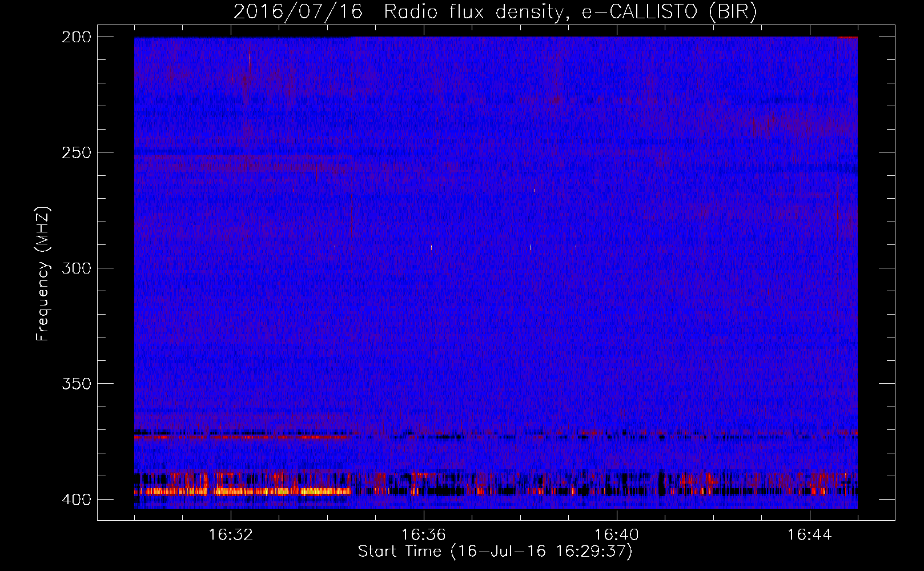The height and width of the screenshot is (571, 924).
Task: Click the red interference line near 373 MHz
Action: coord(243,437)
